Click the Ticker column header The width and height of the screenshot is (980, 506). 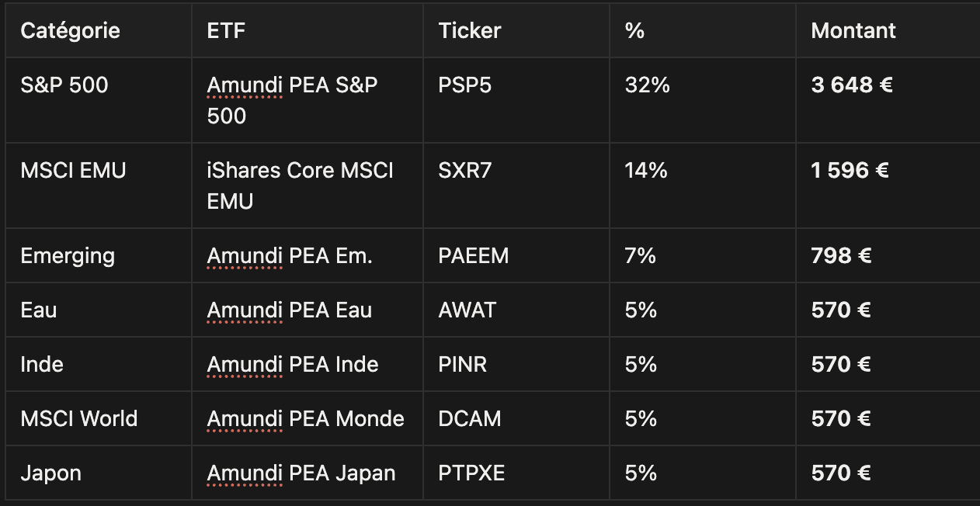[469, 31]
